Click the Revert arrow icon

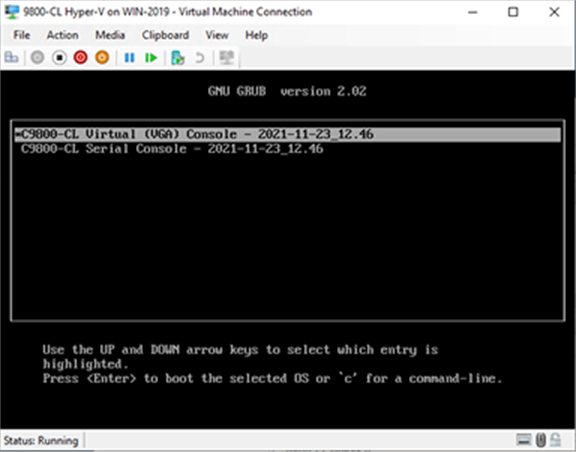click(199, 58)
